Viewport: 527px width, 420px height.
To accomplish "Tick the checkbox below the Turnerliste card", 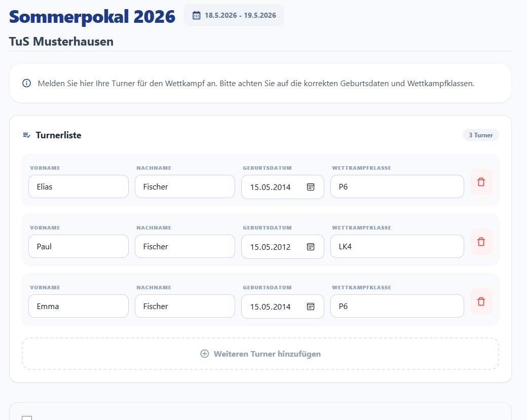I will click(27, 418).
